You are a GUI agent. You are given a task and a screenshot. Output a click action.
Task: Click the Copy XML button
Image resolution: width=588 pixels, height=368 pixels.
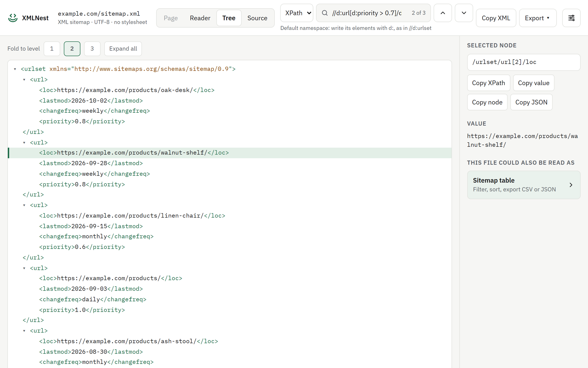click(496, 18)
